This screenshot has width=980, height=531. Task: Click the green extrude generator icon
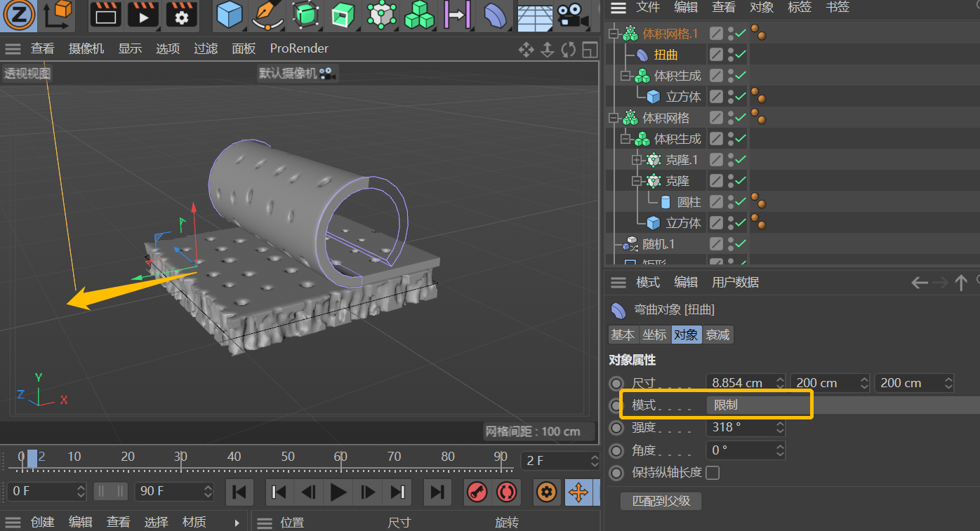click(x=343, y=15)
